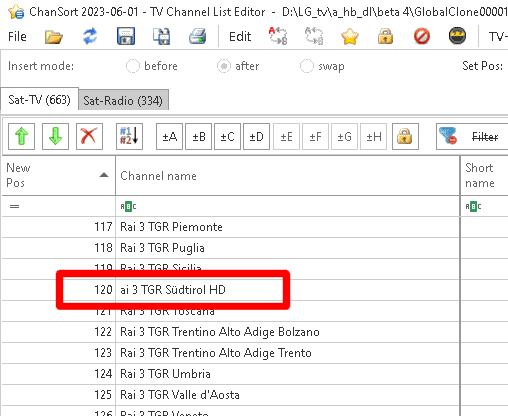Click position number 117 cell
The height and width of the screenshot is (416, 508).
[x=58, y=227]
